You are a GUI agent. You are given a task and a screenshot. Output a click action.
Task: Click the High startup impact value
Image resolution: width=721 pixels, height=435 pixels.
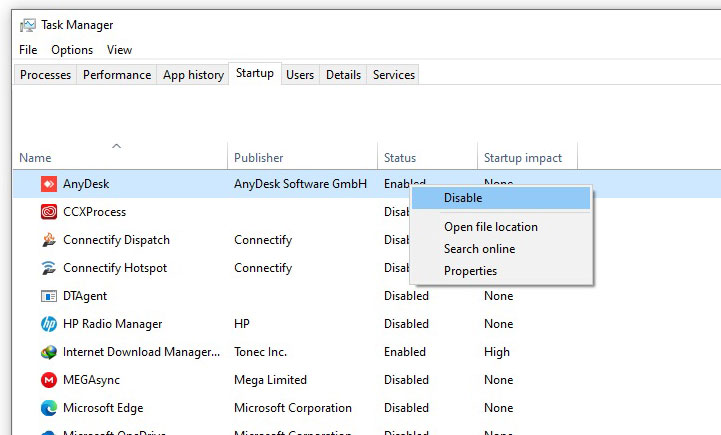click(497, 352)
